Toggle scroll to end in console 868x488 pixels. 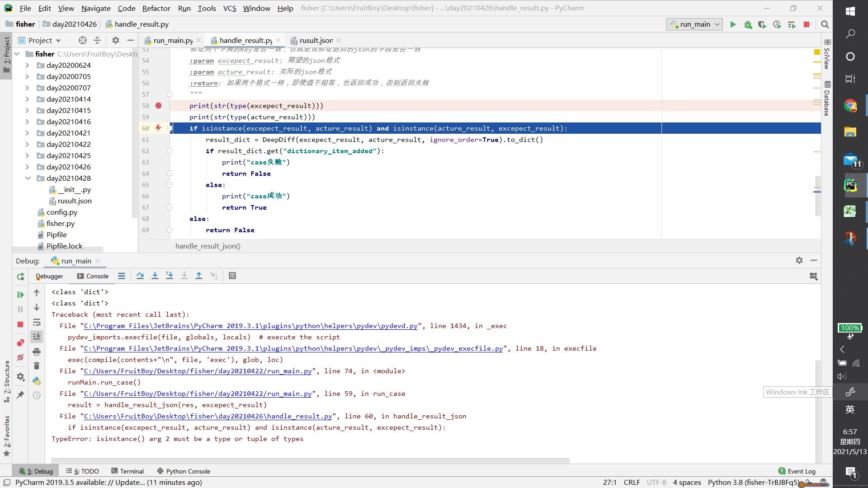click(x=37, y=336)
